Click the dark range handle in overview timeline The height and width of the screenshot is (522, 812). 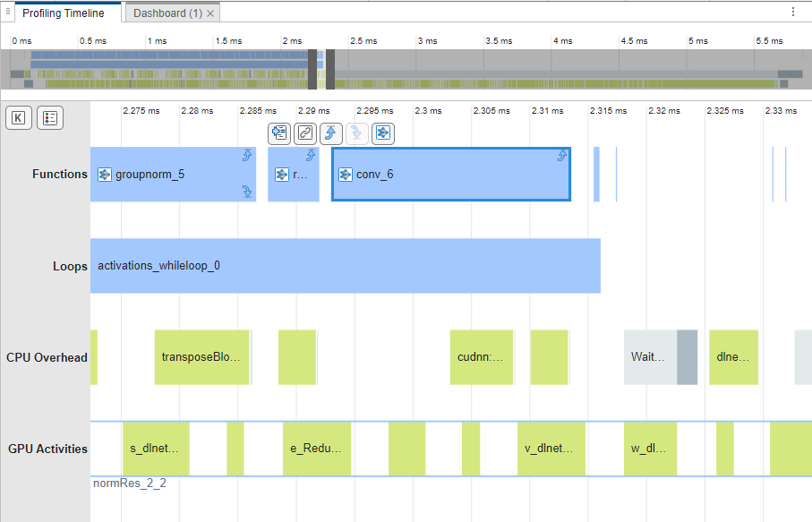pos(313,69)
